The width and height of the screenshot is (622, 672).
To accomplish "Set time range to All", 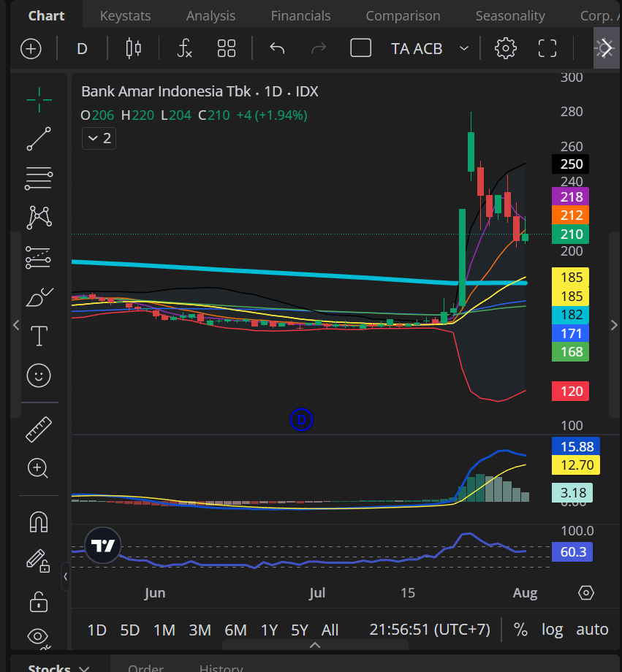I will pyautogui.click(x=330, y=630).
